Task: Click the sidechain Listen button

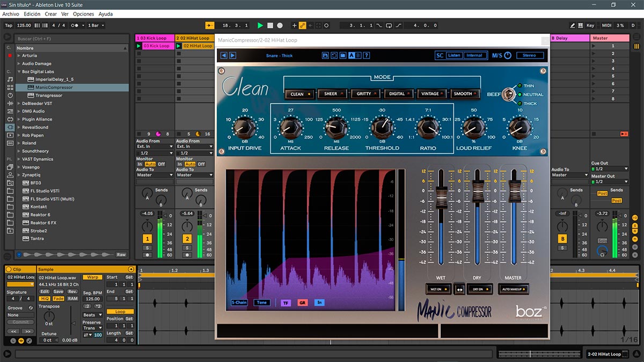Action: [x=455, y=55]
